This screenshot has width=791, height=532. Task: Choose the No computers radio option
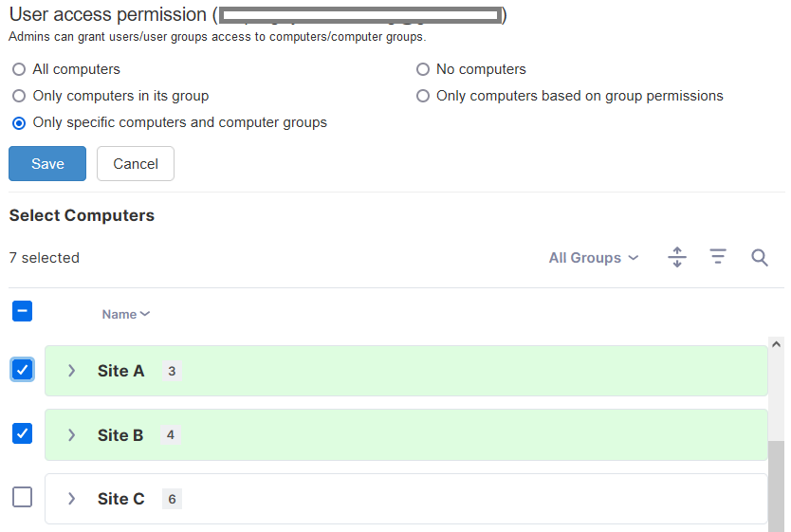tap(423, 69)
